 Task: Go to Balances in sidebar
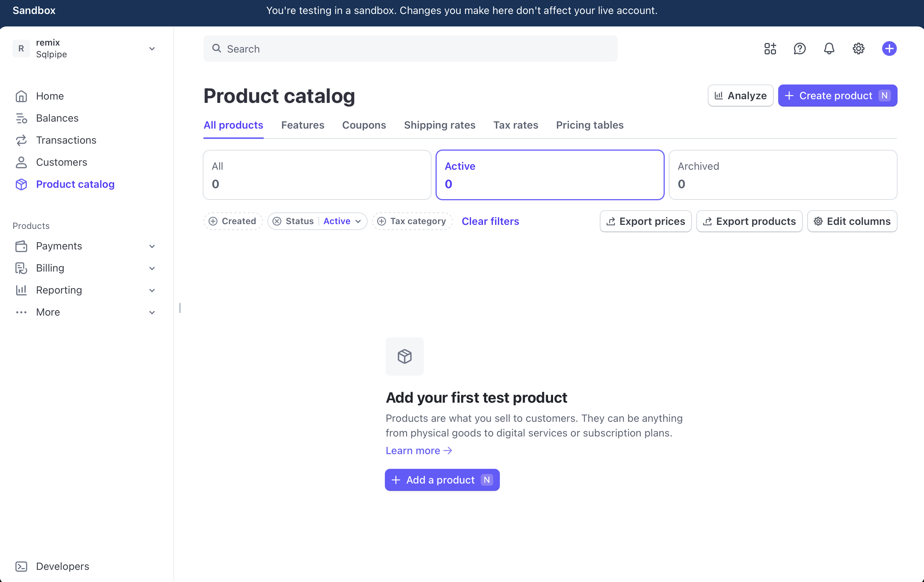[57, 118]
